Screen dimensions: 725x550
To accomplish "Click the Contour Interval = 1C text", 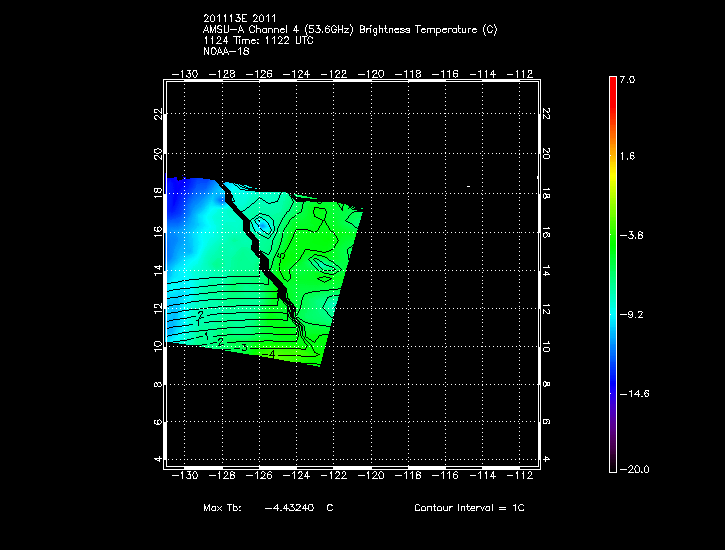I will 469,508.
